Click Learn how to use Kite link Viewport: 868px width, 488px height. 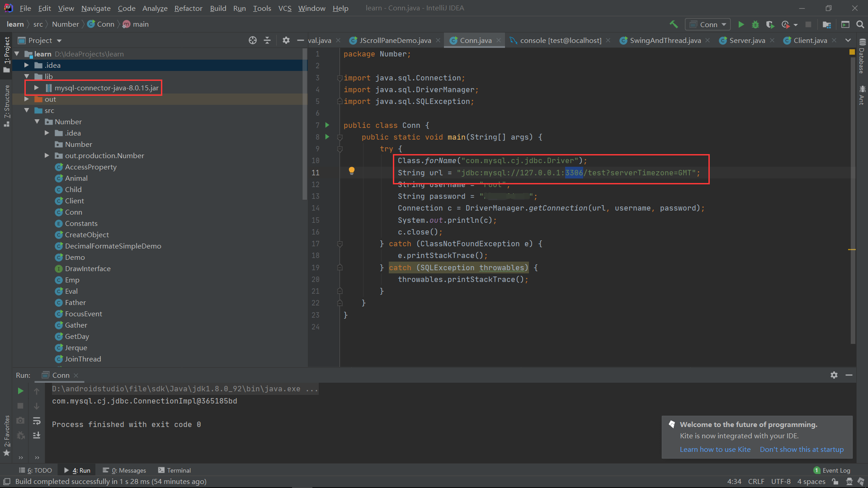[715, 449]
